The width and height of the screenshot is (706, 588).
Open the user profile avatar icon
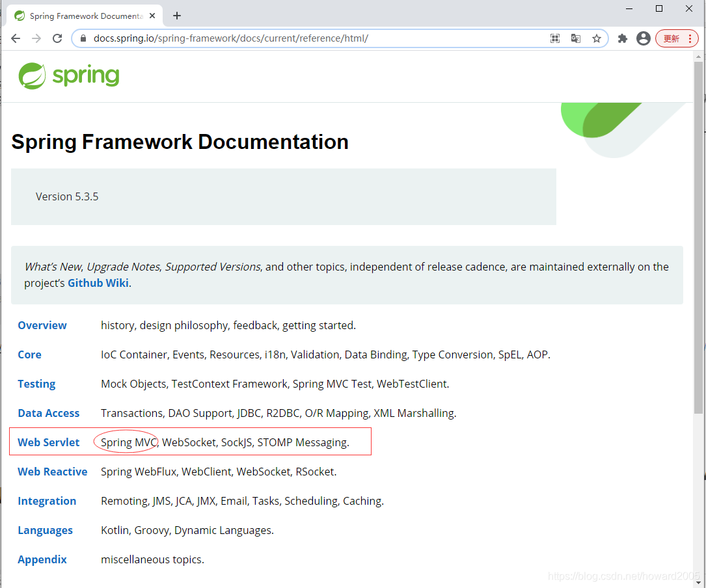coord(644,38)
